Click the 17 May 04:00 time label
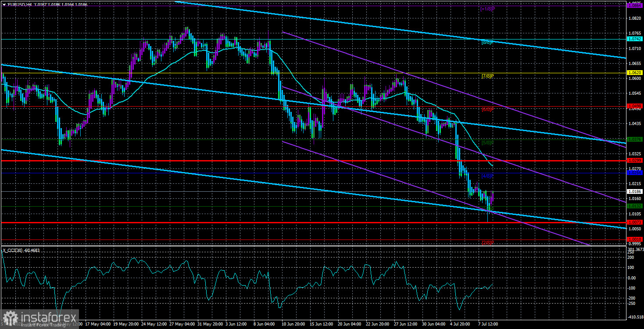 click(98, 325)
